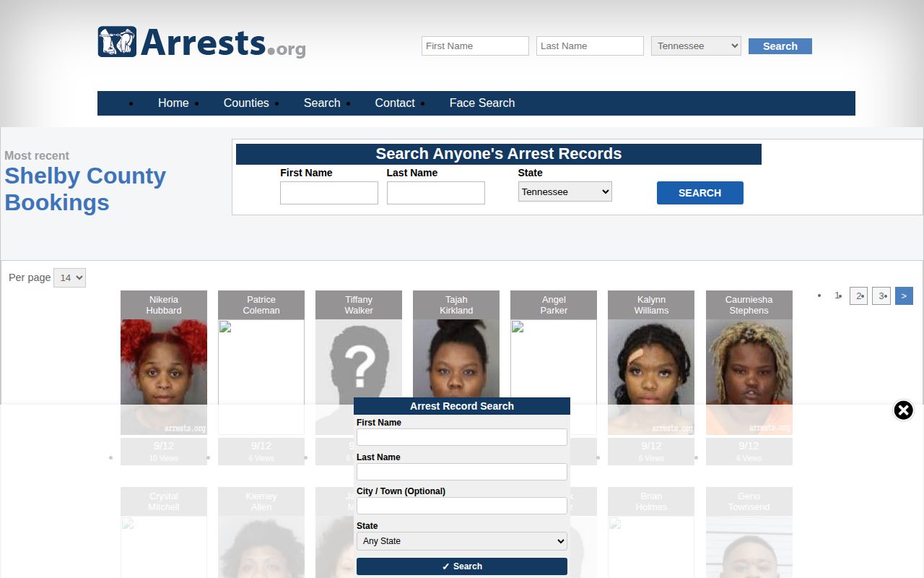Focus the header First Name field
Screen dimensions: 924x578
click(x=475, y=46)
